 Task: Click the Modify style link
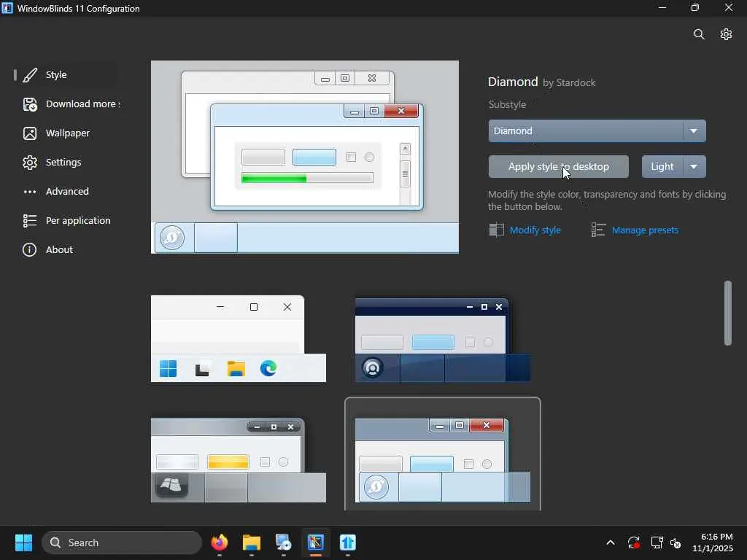click(x=535, y=230)
